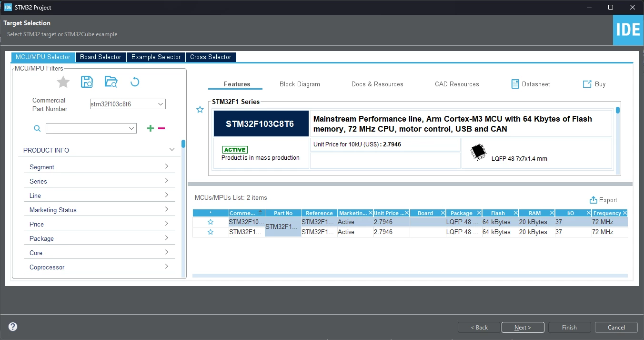Open the Buy link

coord(594,84)
